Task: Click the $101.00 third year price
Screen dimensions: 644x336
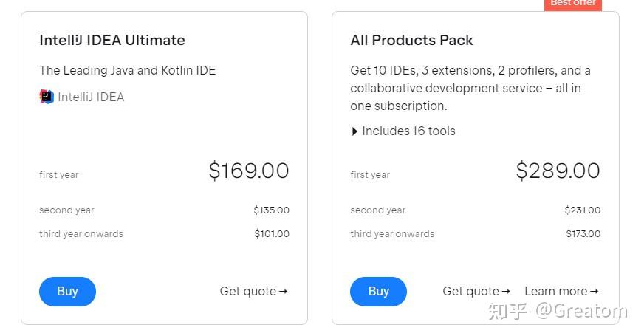Action: [x=271, y=234]
